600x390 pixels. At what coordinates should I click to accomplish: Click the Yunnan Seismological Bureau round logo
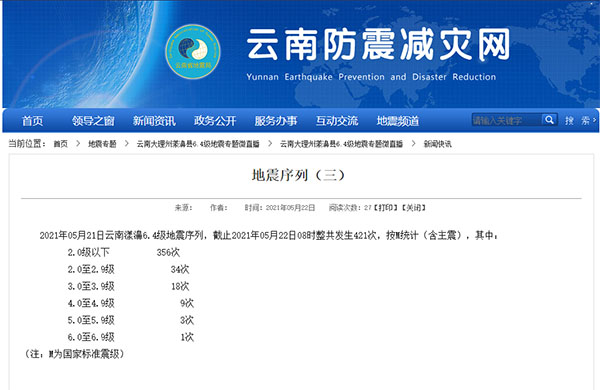coord(193,52)
